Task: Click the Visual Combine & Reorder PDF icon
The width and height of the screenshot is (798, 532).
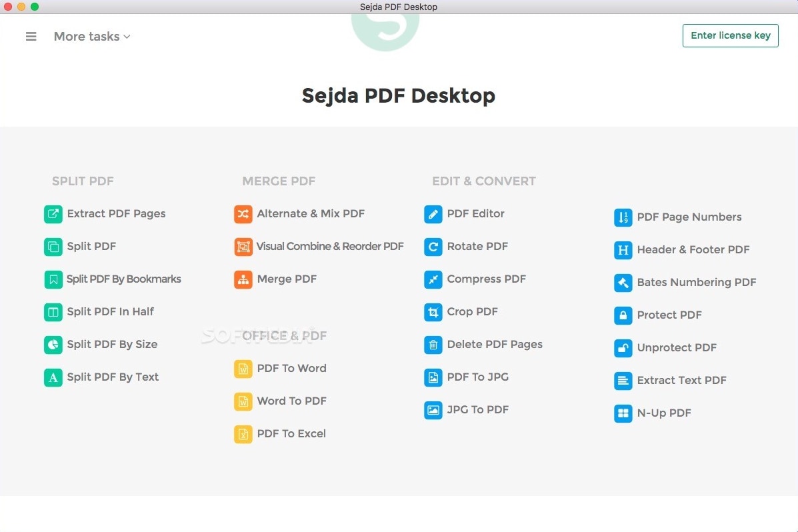Action: [243, 247]
